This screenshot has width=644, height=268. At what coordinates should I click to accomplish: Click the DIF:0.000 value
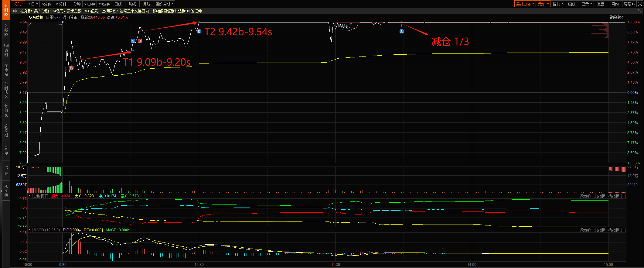(x=72, y=230)
